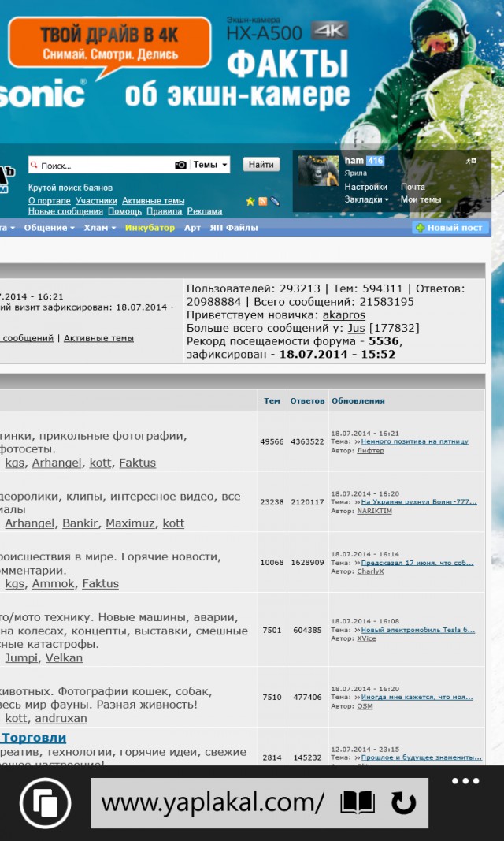The height and width of the screenshot is (841, 504).
Task: Open Настройки in user panel
Action: click(x=366, y=187)
